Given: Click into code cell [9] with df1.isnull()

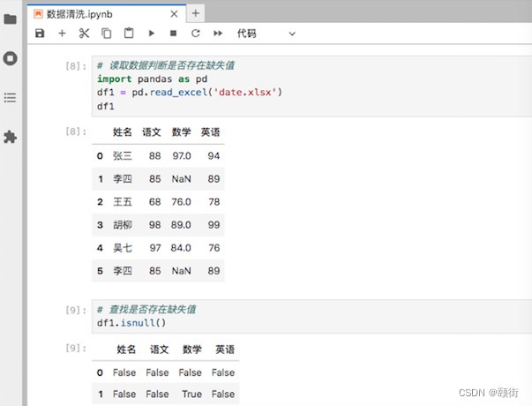Looking at the screenshot, I should click(x=311, y=316).
